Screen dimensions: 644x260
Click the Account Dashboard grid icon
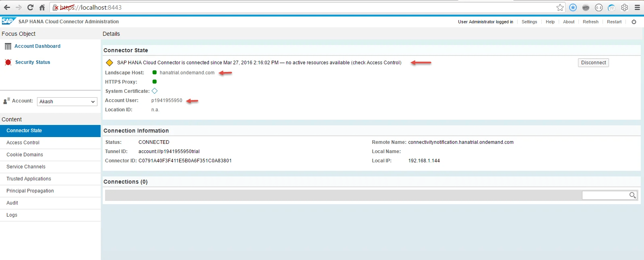coord(8,46)
